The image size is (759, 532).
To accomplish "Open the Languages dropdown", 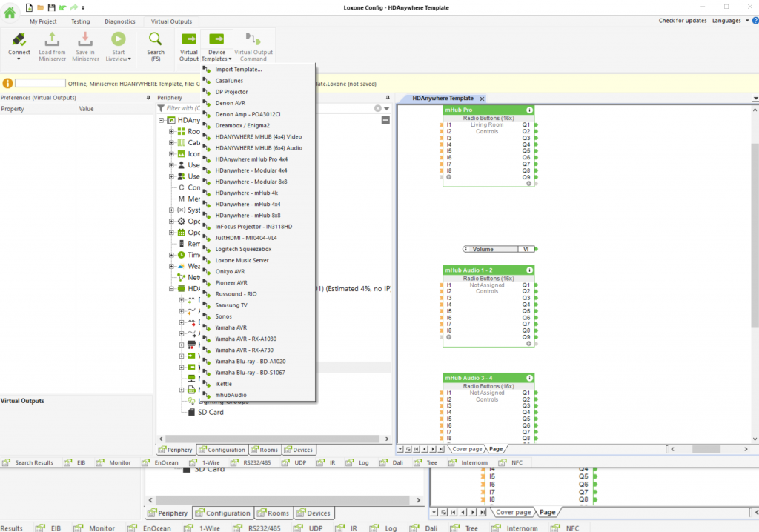I will [x=730, y=21].
